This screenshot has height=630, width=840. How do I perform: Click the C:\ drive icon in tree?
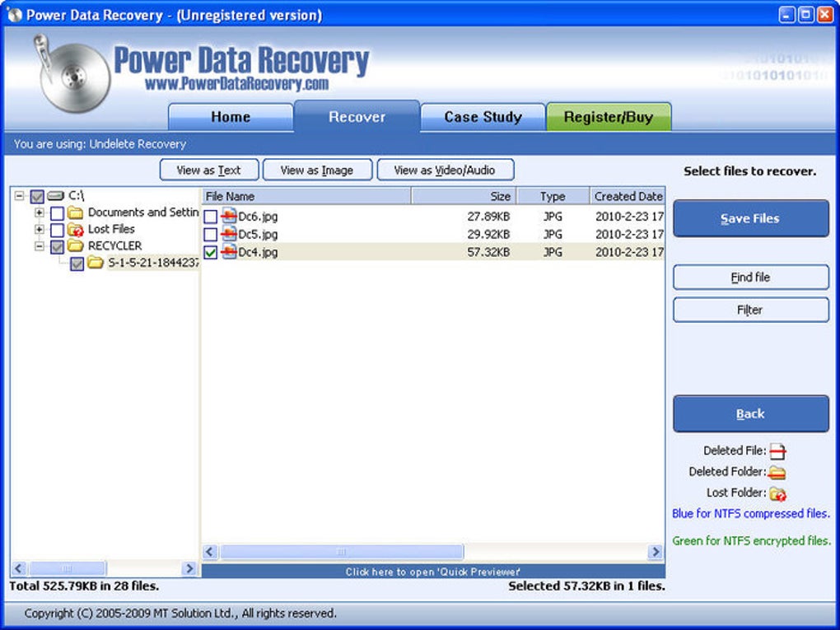coord(55,195)
